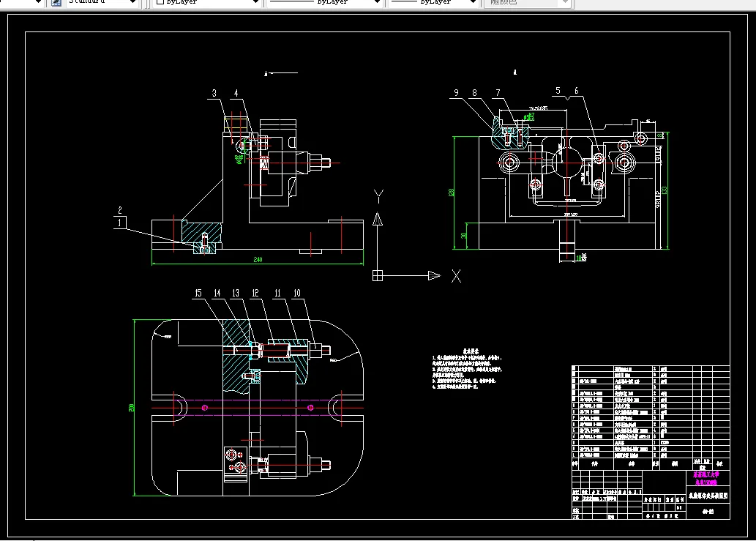Select part balloon number 12
Image resolution: width=756 pixels, height=541 pixels.
click(x=255, y=293)
